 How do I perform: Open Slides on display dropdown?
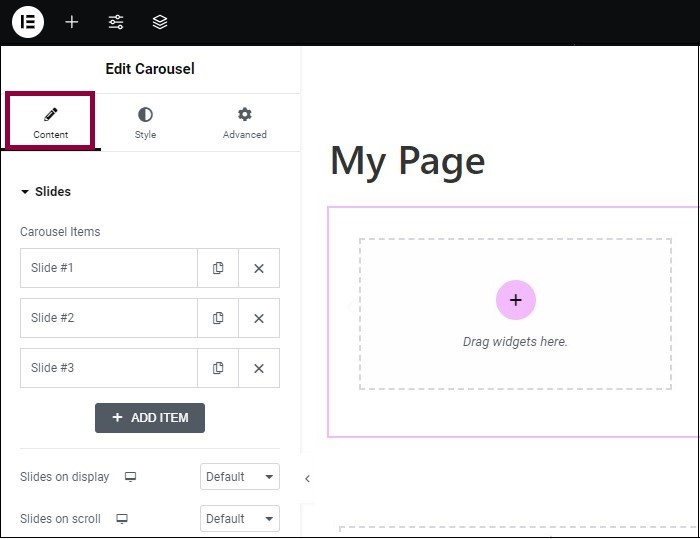pos(240,477)
